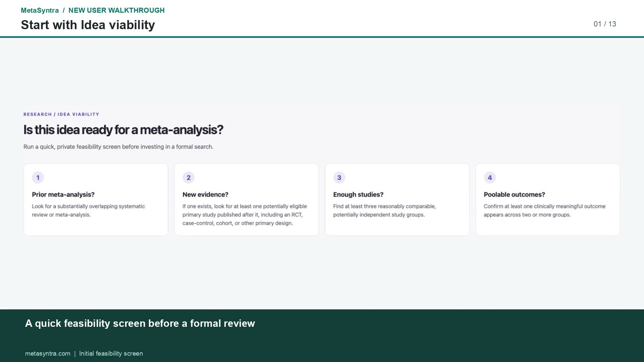
Task: Click the 'Start with Idea viability' title
Action: tap(88, 25)
